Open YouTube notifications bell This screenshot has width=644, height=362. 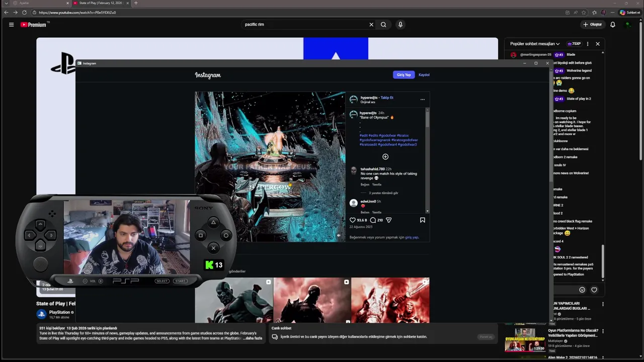[x=613, y=24]
